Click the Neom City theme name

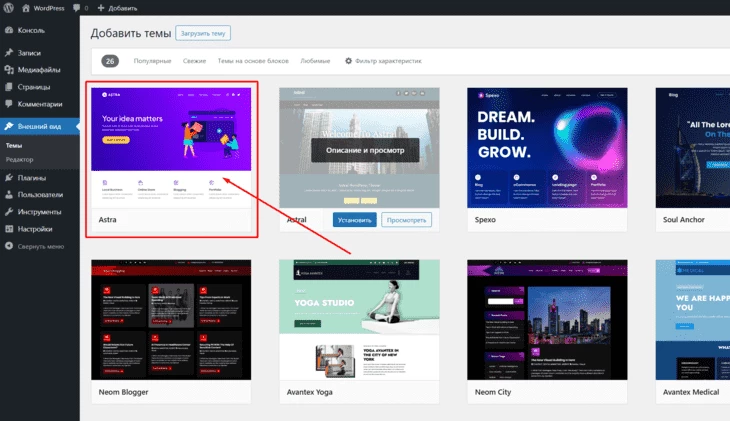(x=493, y=392)
